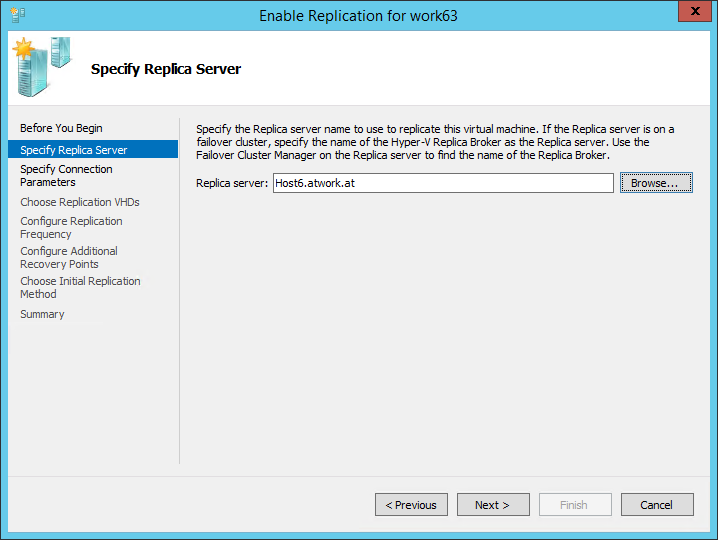The image size is (718, 540).
Task: Select the Choose Replication VHDs step
Action: pyautogui.click(x=80, y=202)
